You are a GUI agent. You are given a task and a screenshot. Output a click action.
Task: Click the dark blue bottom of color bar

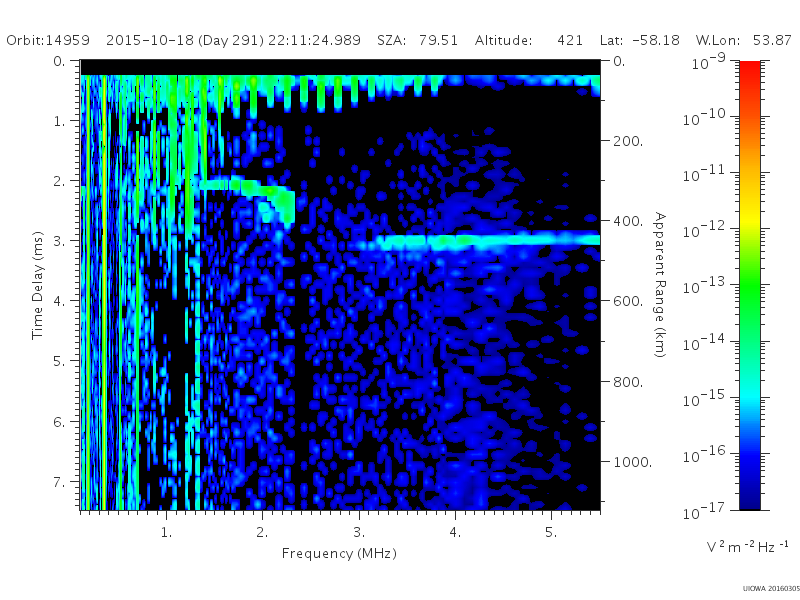749,497
